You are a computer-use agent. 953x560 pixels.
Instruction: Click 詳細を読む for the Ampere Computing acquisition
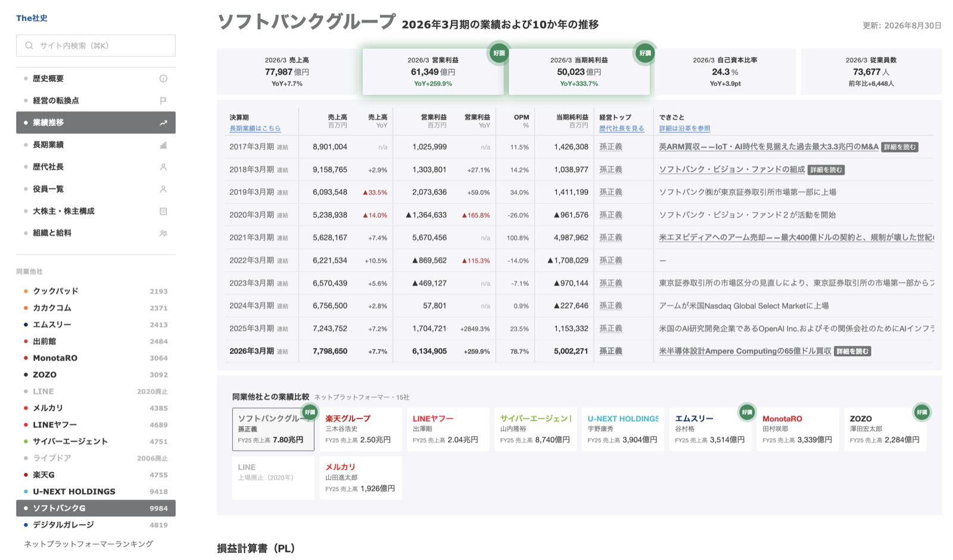pos(852,351)
